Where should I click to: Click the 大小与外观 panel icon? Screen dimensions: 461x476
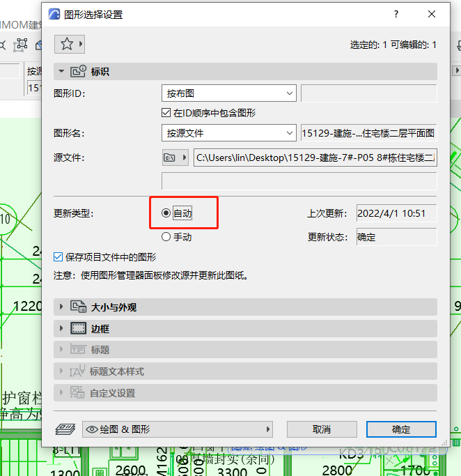(x=78, y=307)
